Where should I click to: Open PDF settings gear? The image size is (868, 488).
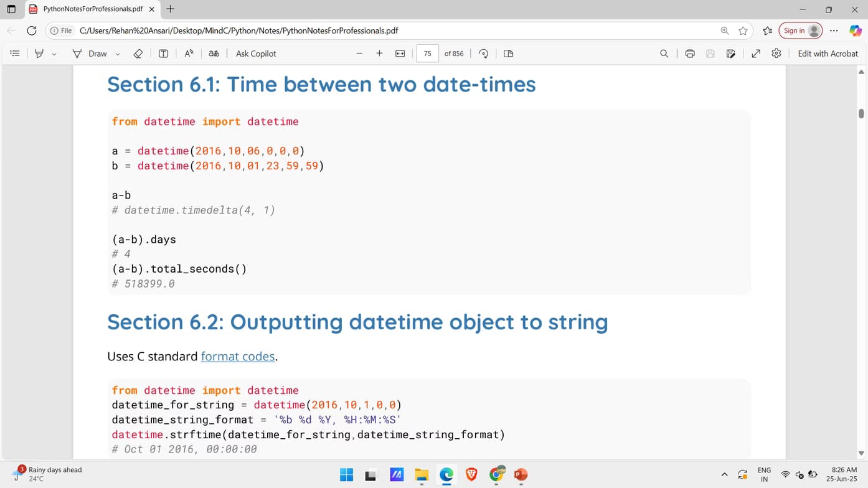click(x=776, y=54)
